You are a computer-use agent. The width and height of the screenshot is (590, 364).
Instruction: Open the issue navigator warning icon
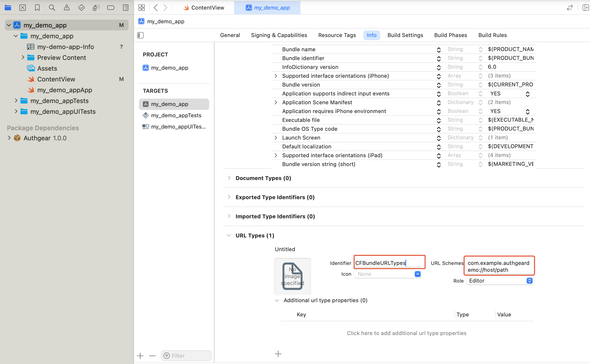click(67, 8)
